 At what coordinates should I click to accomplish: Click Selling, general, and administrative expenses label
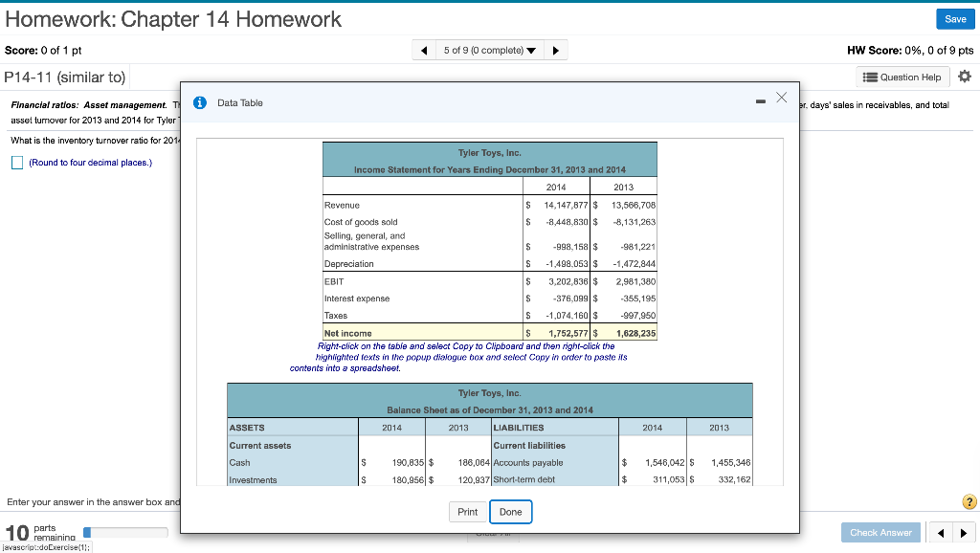(371, 241)
